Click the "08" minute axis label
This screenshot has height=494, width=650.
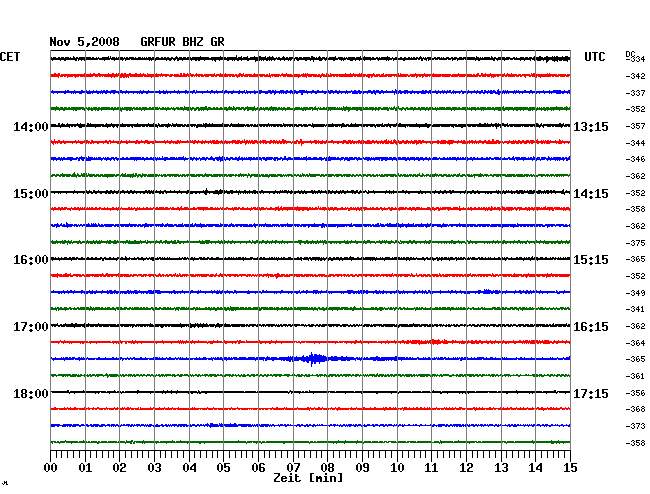click(327, 468)
